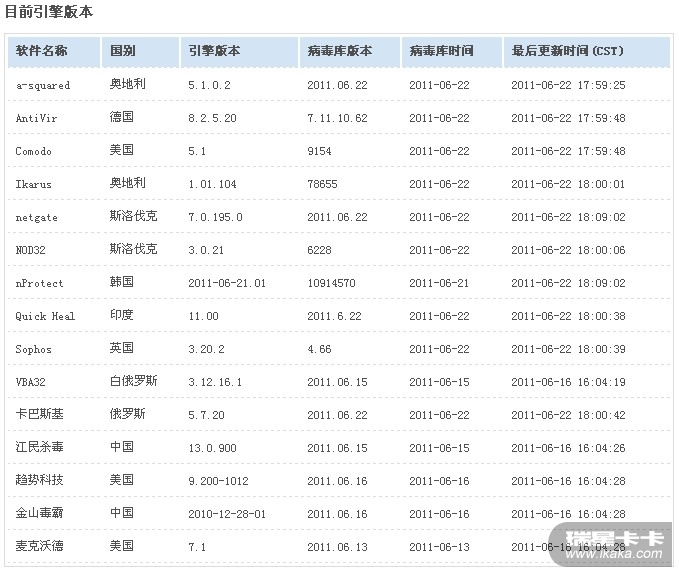Click engine version 13.0.900

pyautogui.click(x=213, y=448)
